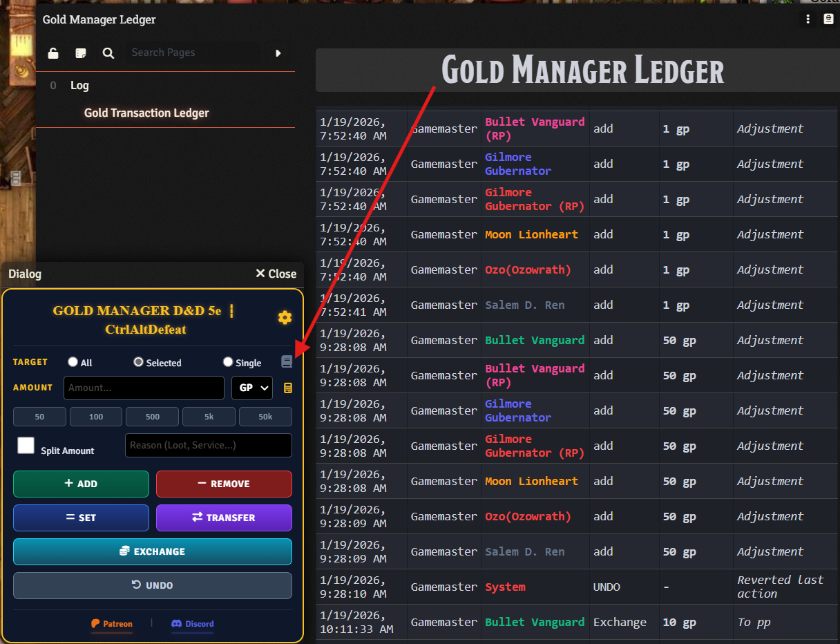
Task: Focus the Reason text field
Action: coord(209,446)
